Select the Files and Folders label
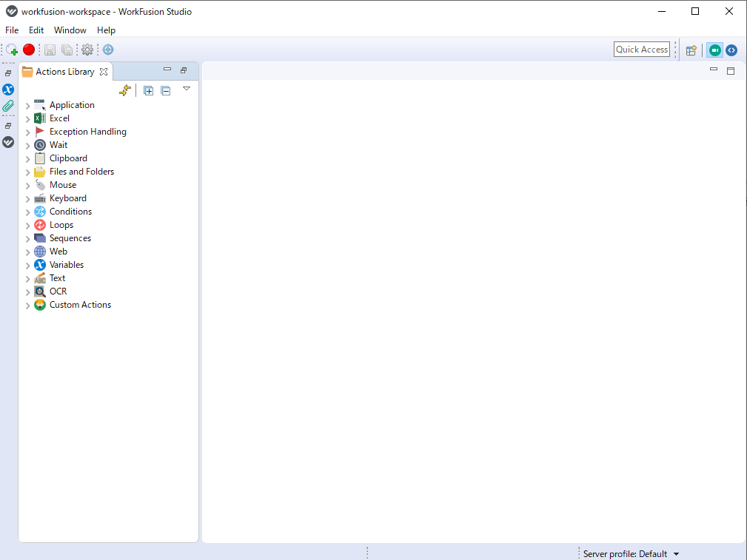 (82, 172)
